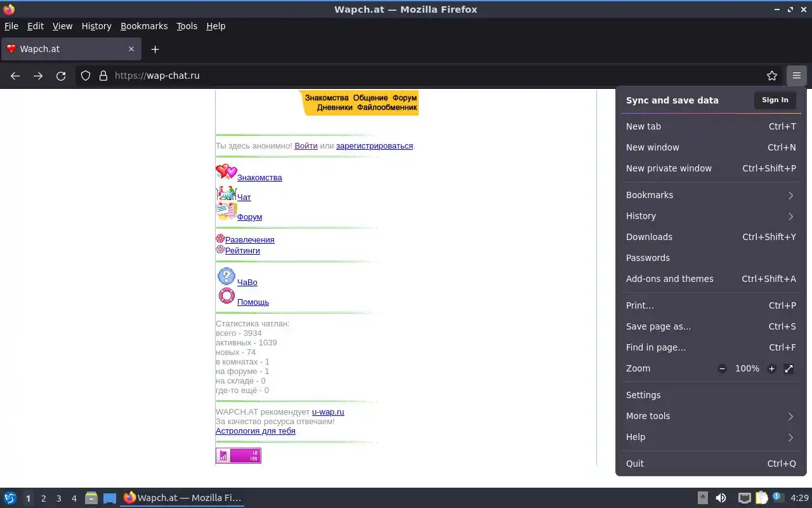Expand the More tools submenu
Screen dimensions: 812x508
pyautogui.click(x=710, y=416)
